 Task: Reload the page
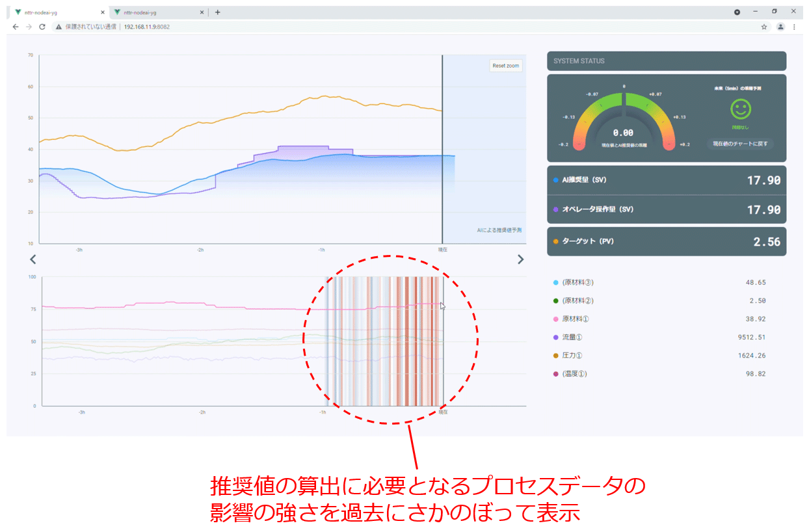[x=42, y=27]
